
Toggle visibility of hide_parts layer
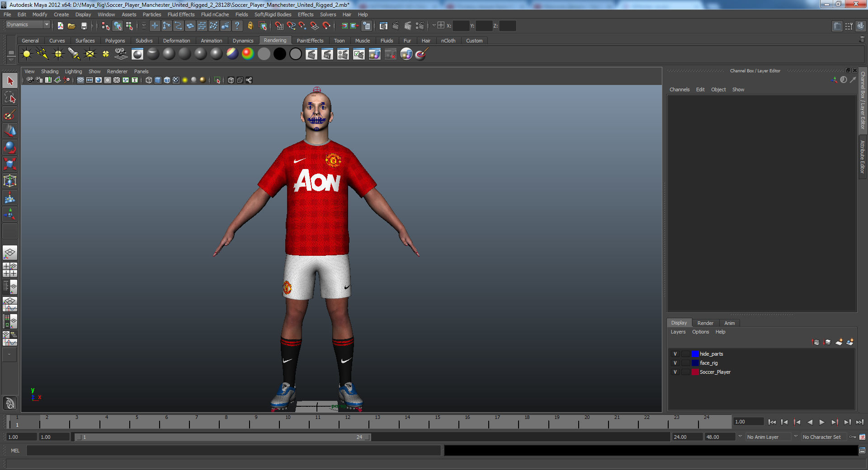pos(675,354)
